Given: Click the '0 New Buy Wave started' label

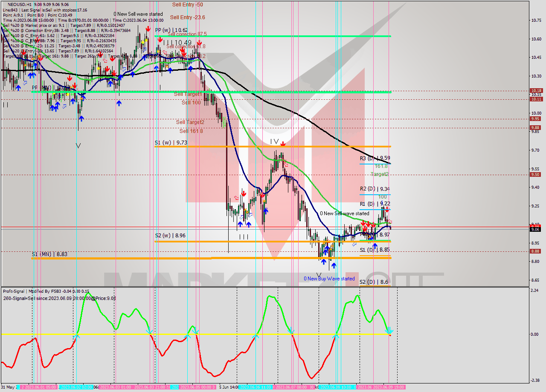Looking at the screenshot, I should [x=329, y=279].
